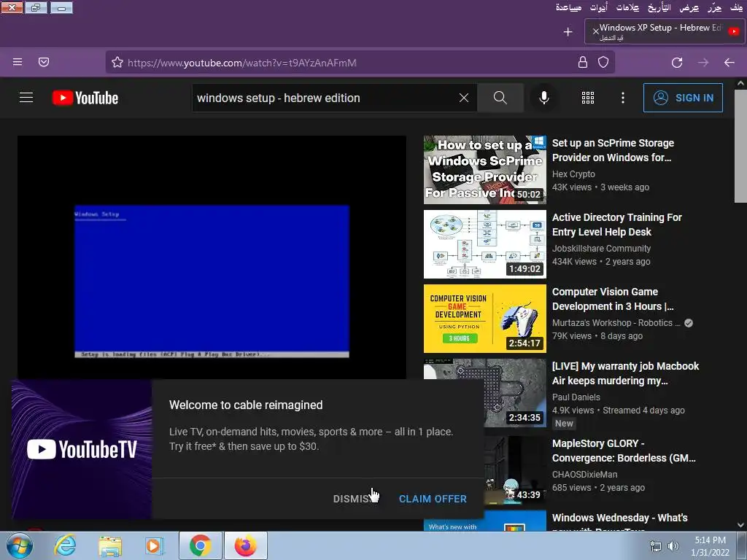Screen dimensions: 747x560
Task: Click the YouTube search magnifier button
Action: (500, 98)
